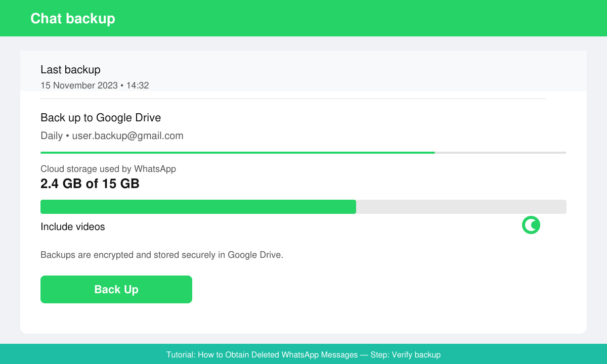Open the Back up to Google Drive setting
Viewport: 607px width, 364px height.
[101, 118]
